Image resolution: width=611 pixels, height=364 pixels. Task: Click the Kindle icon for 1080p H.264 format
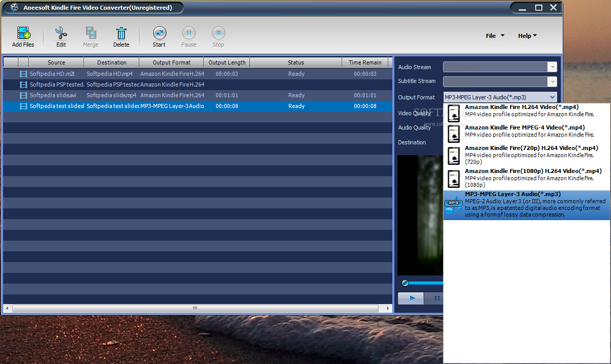(454, 179)
